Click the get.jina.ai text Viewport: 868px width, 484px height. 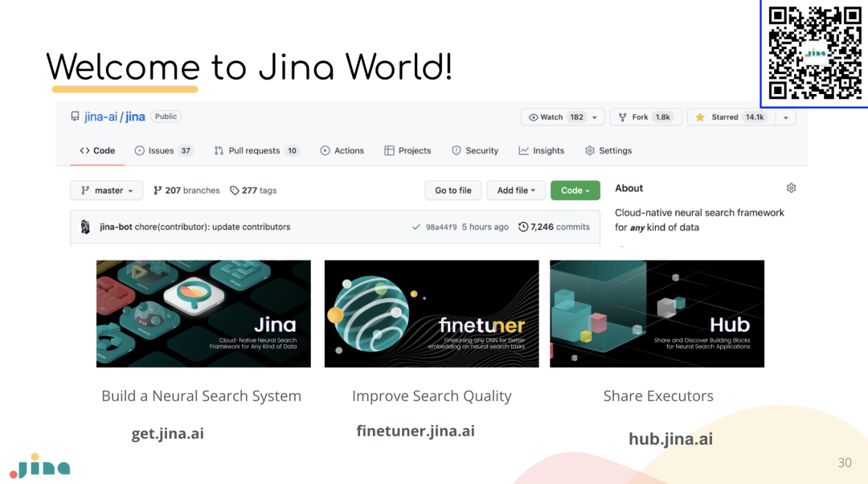168,433
